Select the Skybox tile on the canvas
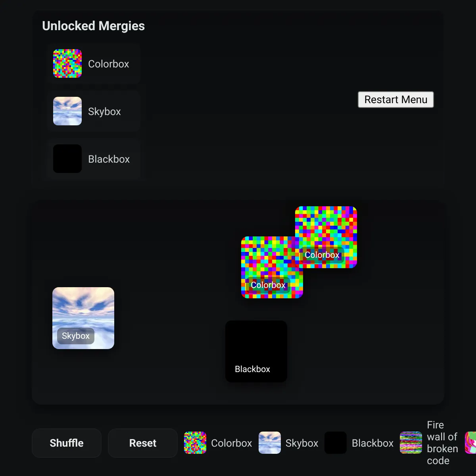 pos(83,313)
